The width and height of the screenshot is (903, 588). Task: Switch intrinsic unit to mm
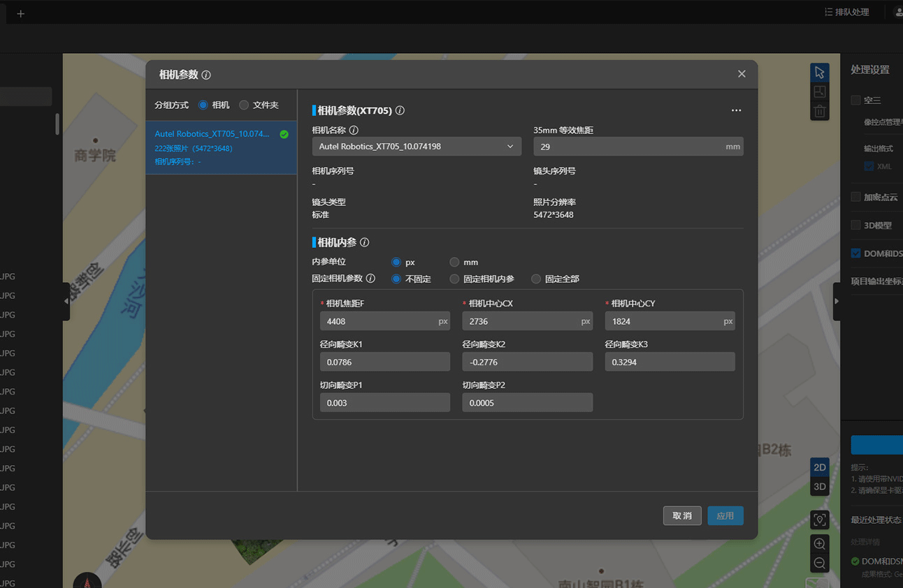[454, 262]
